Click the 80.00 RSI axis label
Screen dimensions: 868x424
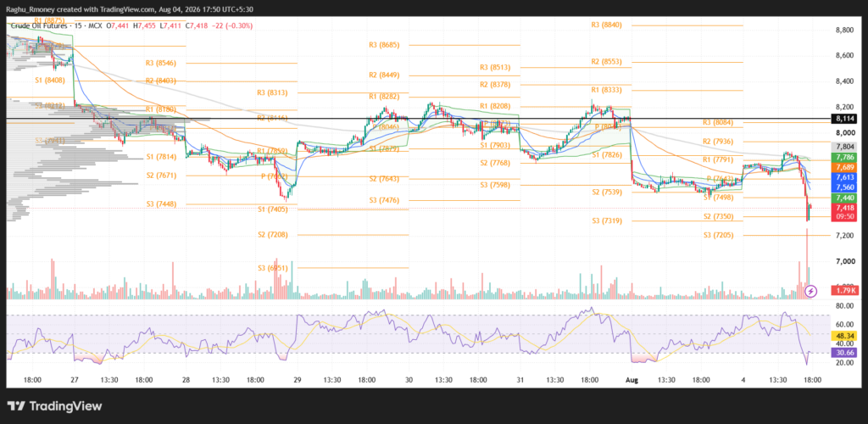(x=843, y=305)
